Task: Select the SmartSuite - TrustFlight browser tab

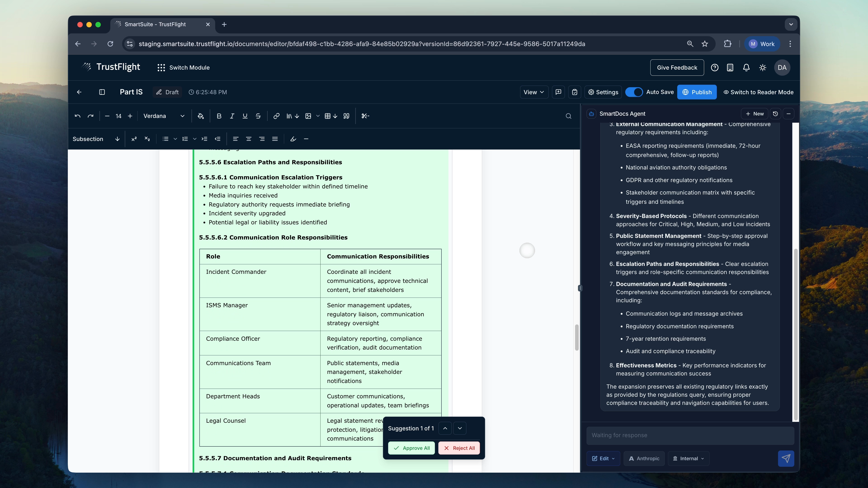Action: pyautogui.click(x=155, y=24)
